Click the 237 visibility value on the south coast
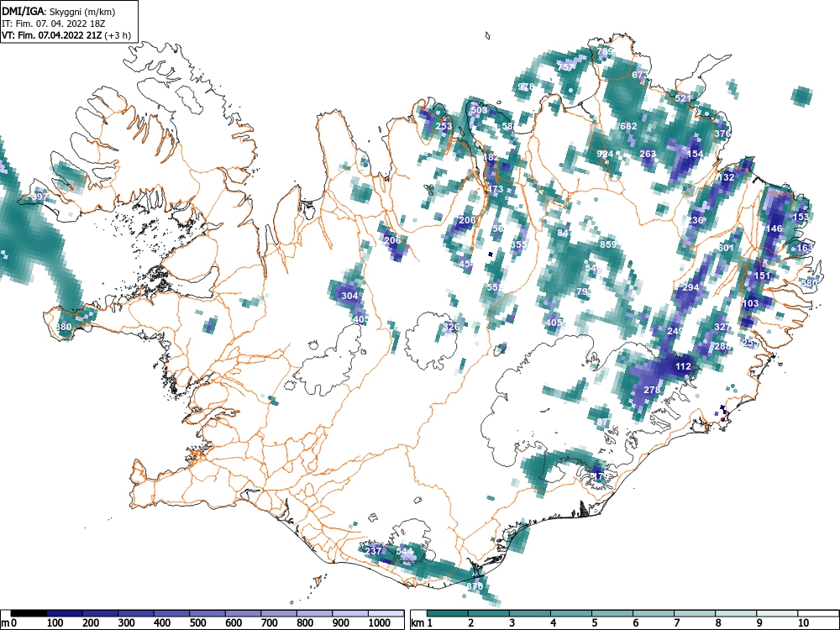 coord(374,551)
